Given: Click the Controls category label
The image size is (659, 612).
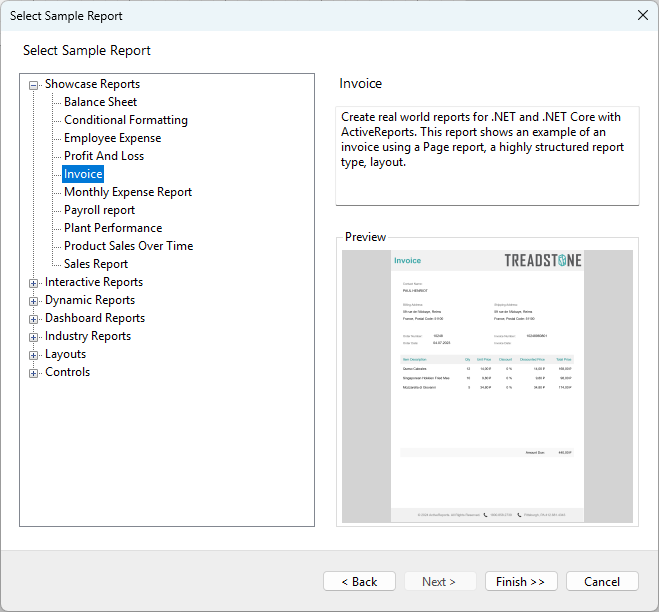Looking at the screenshot, I should tap(67, 372).
